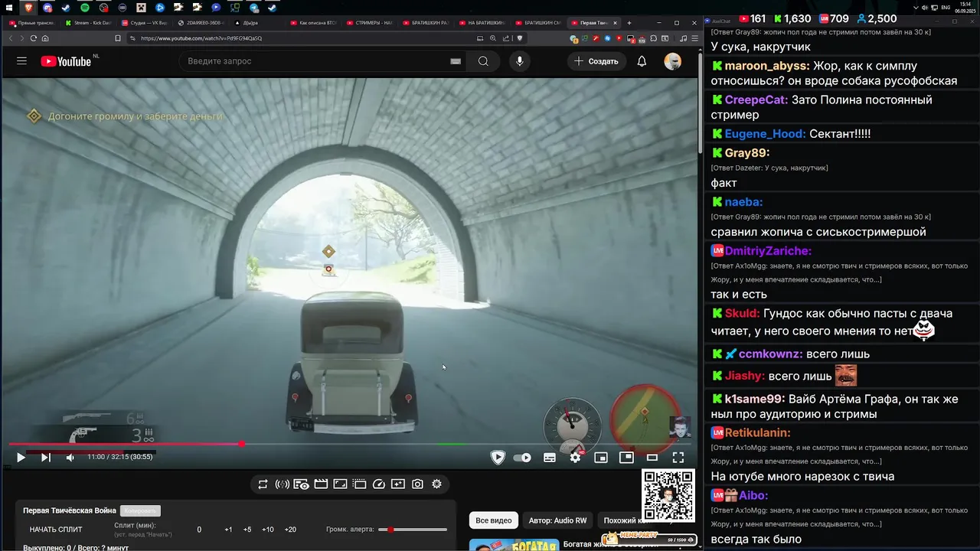This screenshot has width=980, height=551.
Task: Expand the system tray hidden icons chevron
Action: coord(916,8)
